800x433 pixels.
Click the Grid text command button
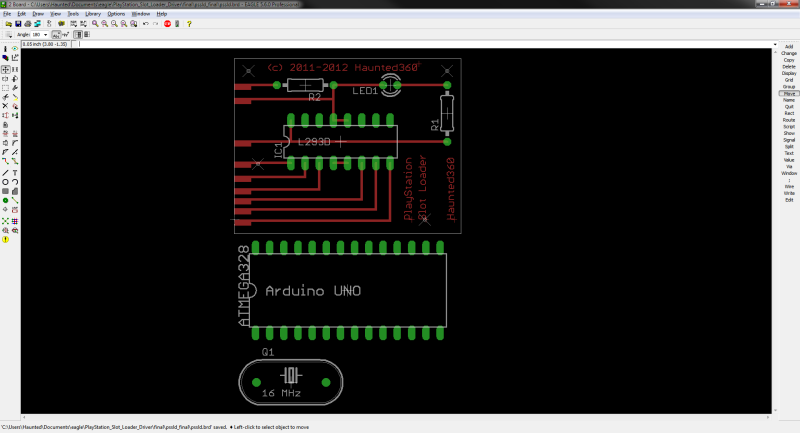pyautogui.click(x=789, y=80)
